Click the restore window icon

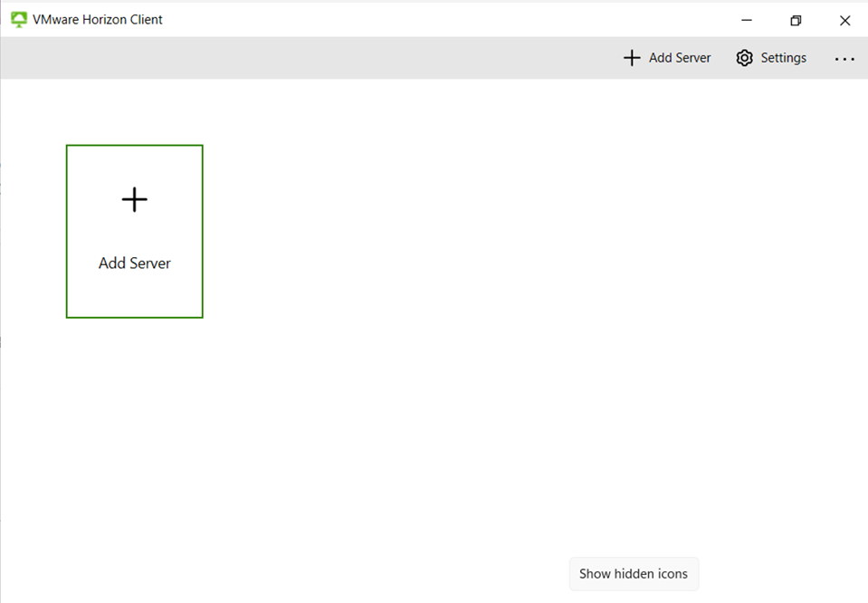(x=795, y=20)
